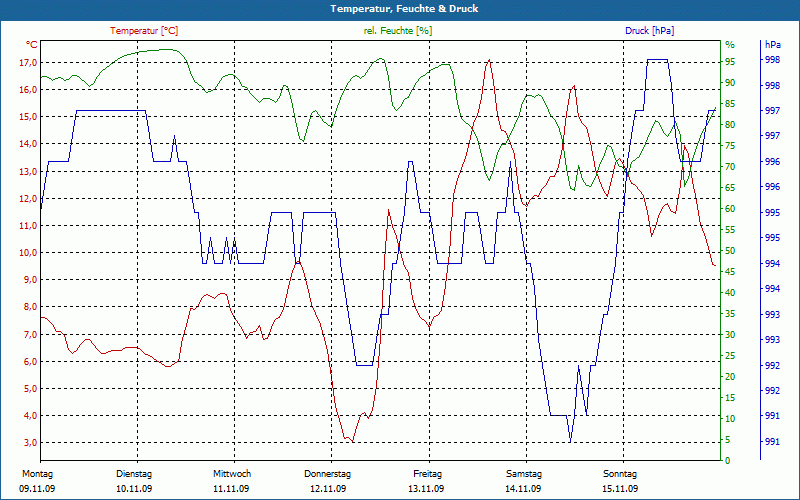The image size is (800, 500).
Task: Click green humidity axis value "45"
Action: coord(731,271)
